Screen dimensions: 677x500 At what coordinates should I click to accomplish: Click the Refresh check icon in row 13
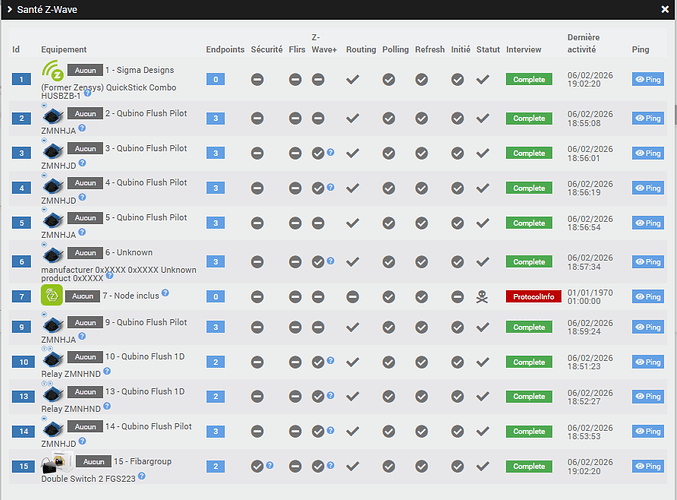pyautogui.click(x=422, y=396)
